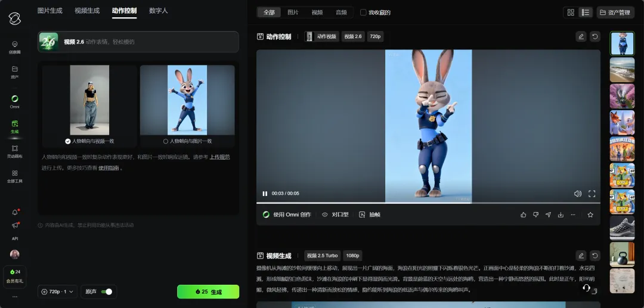Image resolution: width=644 pixels, height=308 pixels.
Task: Select the 动作控制 tab
Action: [x=124, y=11]
